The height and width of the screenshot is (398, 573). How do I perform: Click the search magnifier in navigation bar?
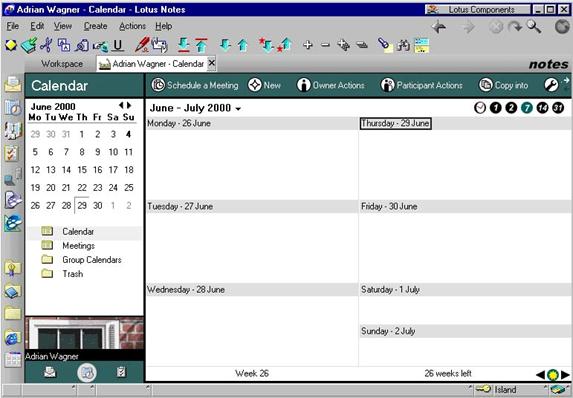tap(534, 27)
